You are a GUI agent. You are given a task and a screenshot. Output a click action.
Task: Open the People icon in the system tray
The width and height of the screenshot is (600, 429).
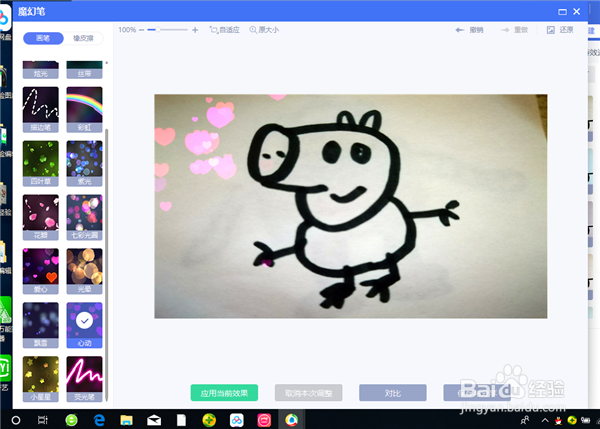click(x=525, y=420)
